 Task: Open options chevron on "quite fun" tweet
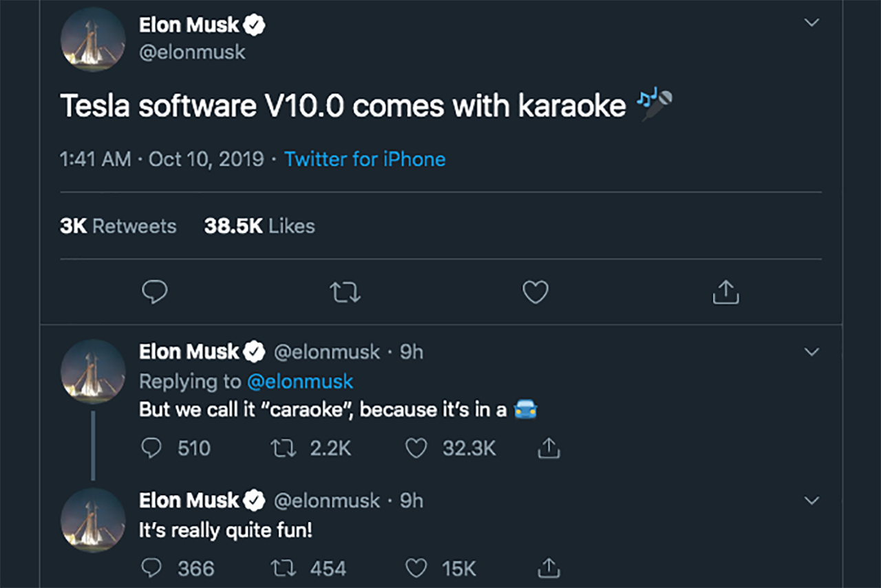click(812, 500)
